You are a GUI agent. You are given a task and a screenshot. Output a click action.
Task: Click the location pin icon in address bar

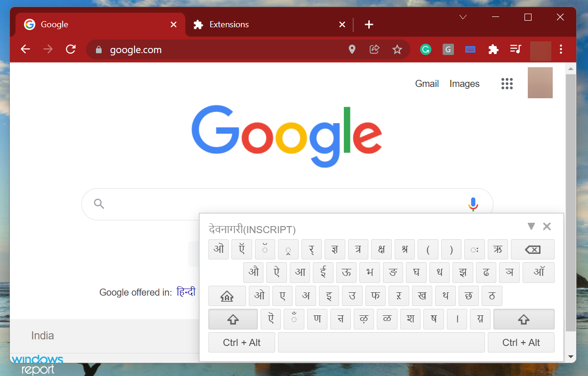tap(352, 49)
